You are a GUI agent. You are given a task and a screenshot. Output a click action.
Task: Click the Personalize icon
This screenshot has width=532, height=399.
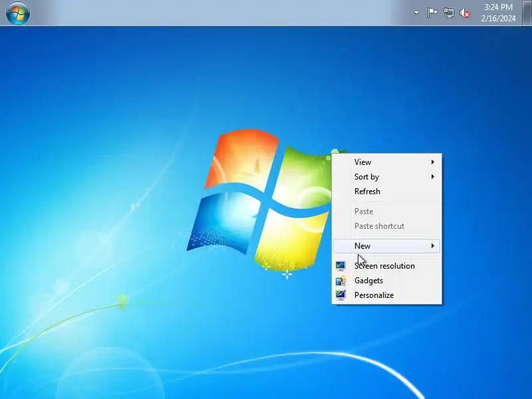pos(340,295)
